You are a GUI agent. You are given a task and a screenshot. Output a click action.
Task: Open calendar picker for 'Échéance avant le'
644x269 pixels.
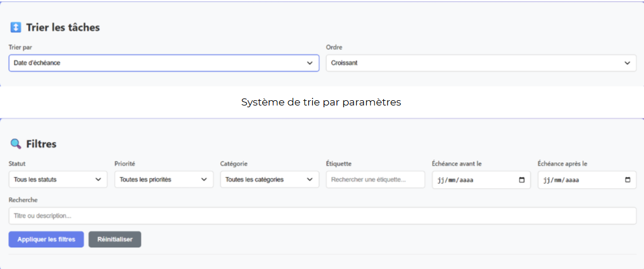pyautogui.click(x=522, y=180)
